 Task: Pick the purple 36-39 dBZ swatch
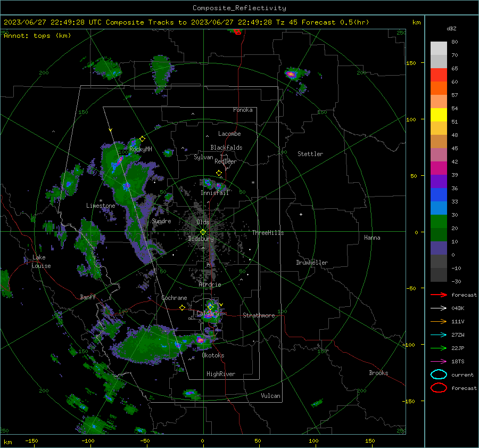(439, 181)
